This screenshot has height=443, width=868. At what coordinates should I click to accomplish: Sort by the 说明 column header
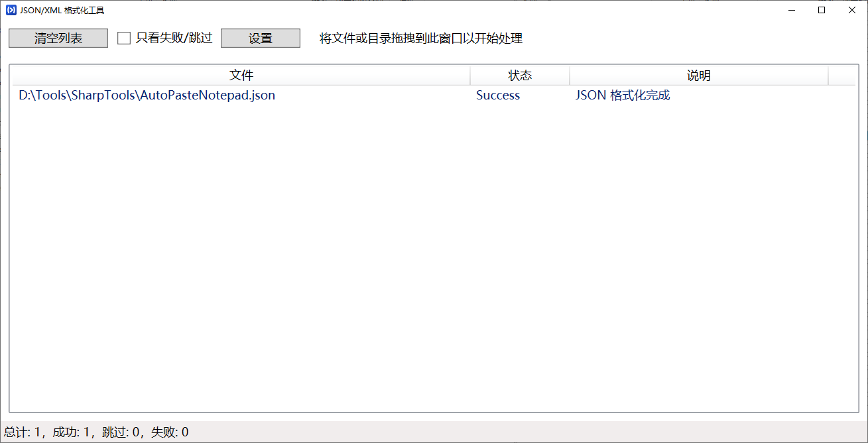pos(699,76)
